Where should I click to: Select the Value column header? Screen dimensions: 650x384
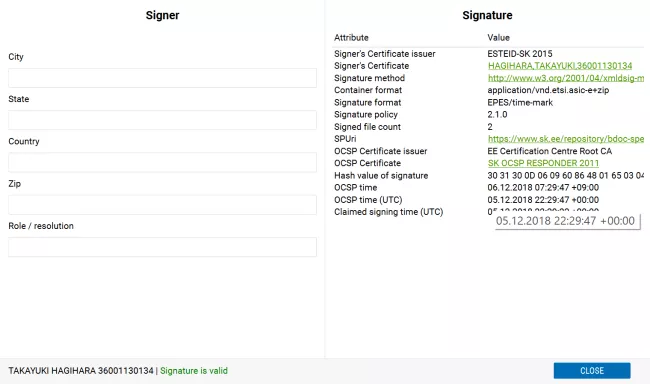coord(498,38)
